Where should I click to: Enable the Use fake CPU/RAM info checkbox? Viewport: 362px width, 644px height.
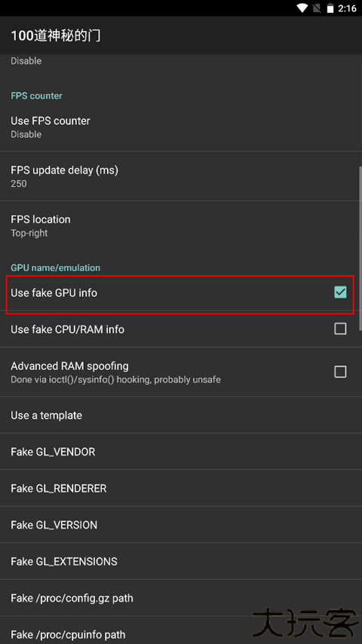pos(340,328)
